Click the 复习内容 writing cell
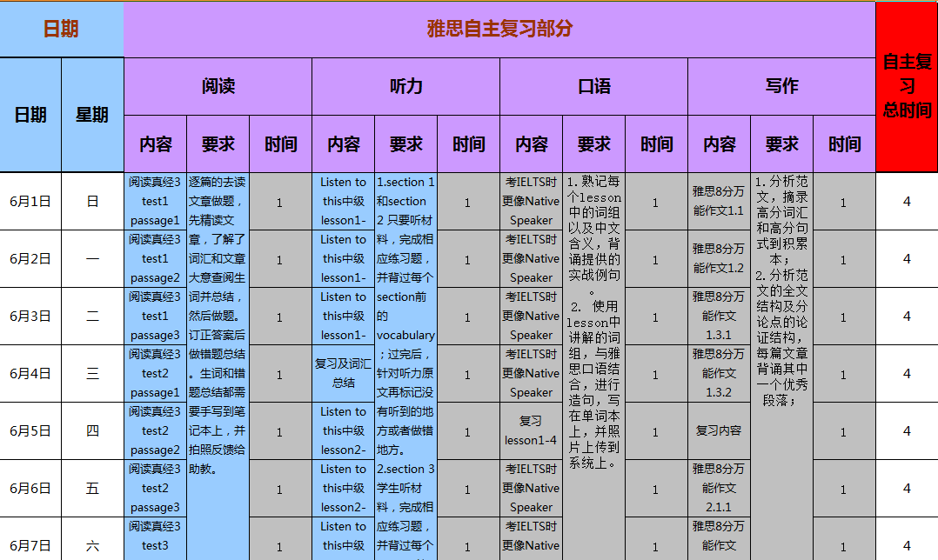 pos(719,431)
